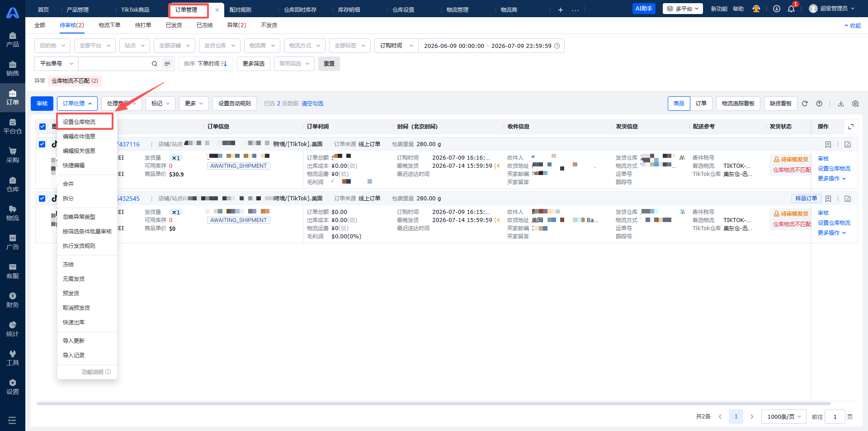Click edit icon on order 437116 row
The height and width of the screenshot is (431, 868).
[x=848, y=145]
